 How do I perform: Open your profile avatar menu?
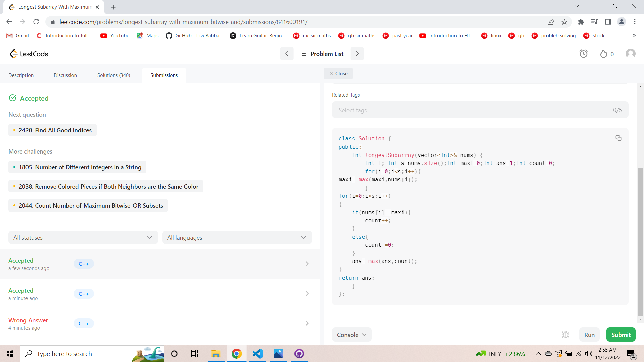point(630,53)
